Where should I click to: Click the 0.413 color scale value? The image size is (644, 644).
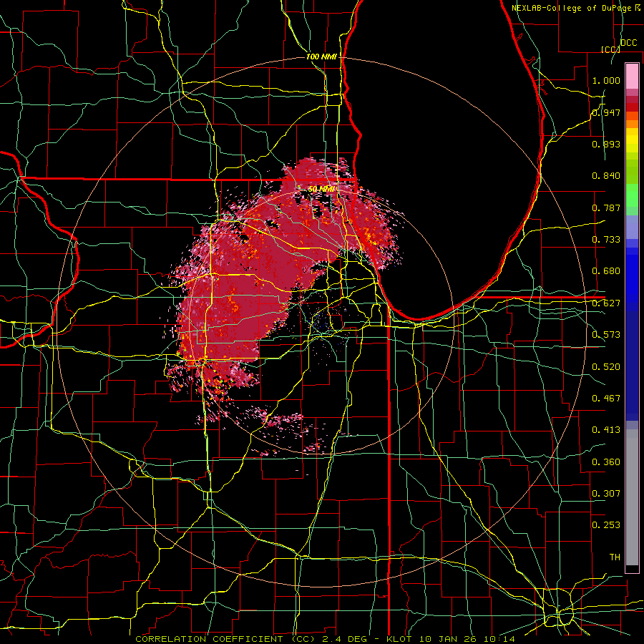(x=606, y=430)
